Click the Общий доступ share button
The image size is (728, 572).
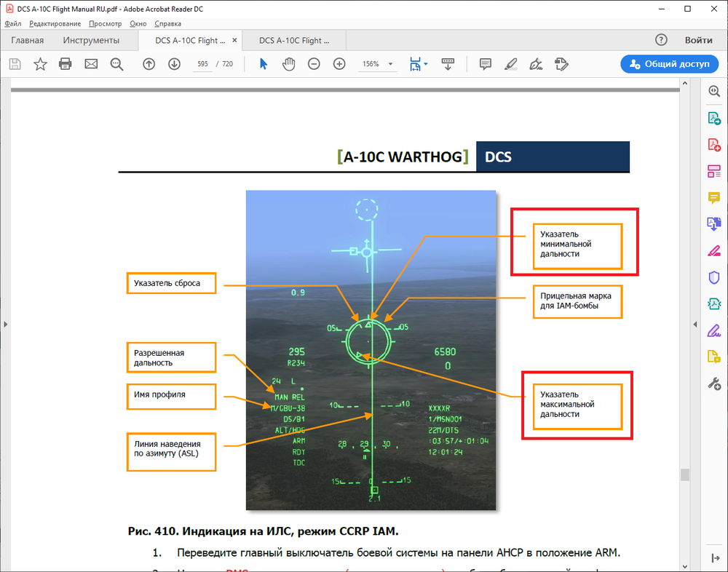(670, 64)
